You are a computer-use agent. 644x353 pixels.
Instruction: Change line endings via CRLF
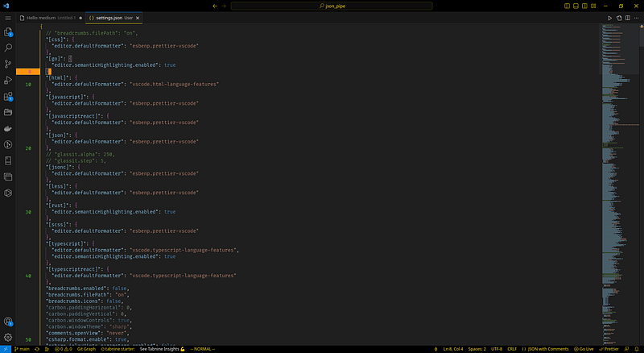512,349
